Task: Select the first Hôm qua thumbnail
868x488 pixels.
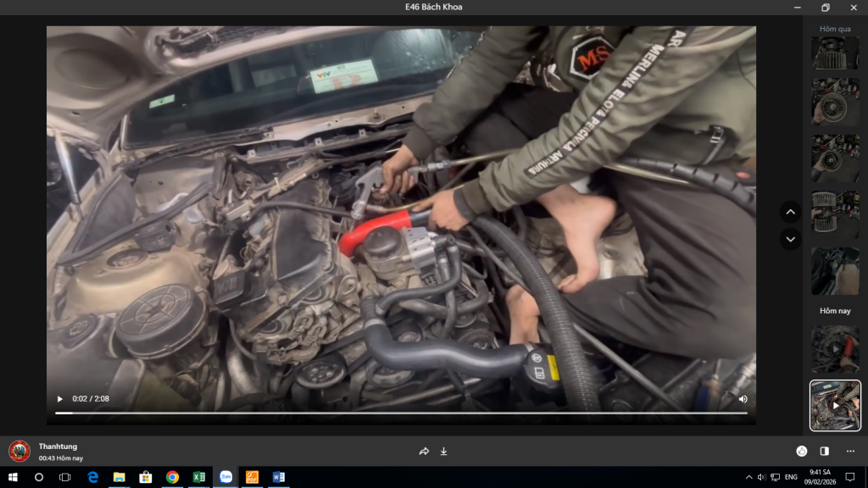Action: tap(835, 53)
